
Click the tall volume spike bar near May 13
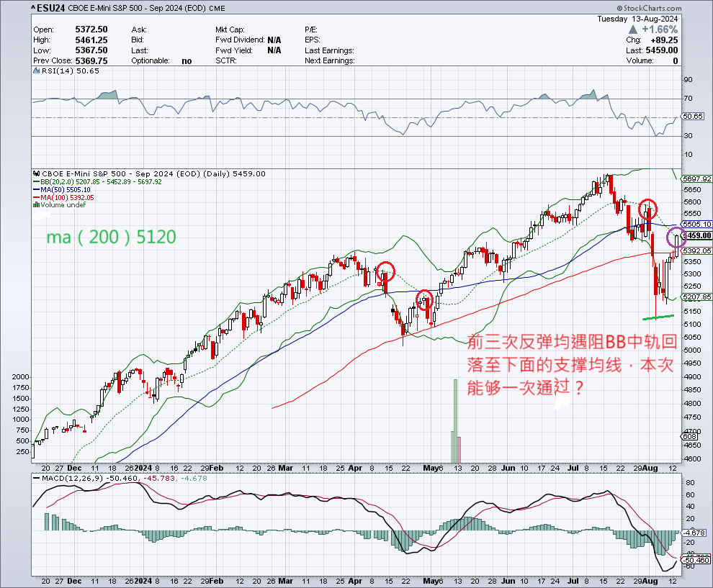pyautogui.click(x=456, y=420)
